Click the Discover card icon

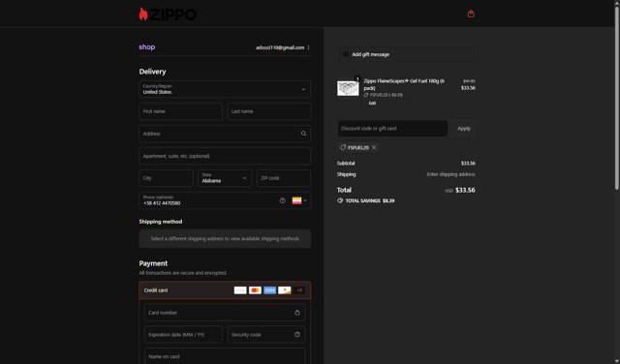click(284, 290)
